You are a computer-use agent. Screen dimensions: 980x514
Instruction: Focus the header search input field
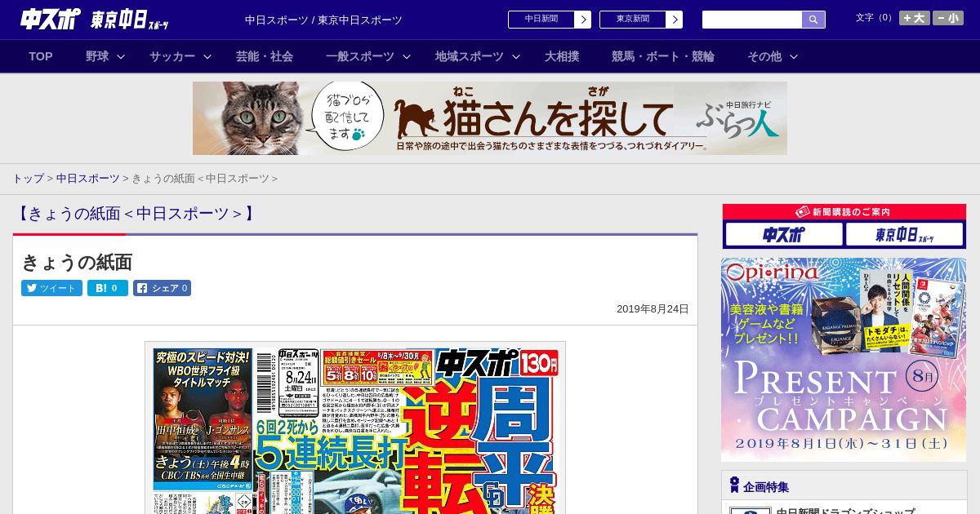(752, 20)
